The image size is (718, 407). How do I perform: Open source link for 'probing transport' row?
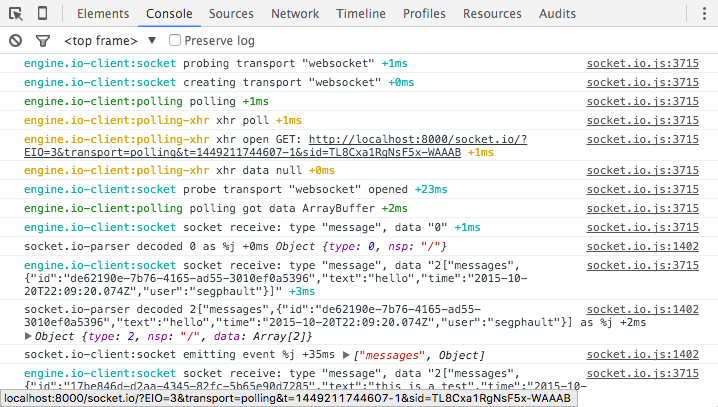click(x=642, y=63)
